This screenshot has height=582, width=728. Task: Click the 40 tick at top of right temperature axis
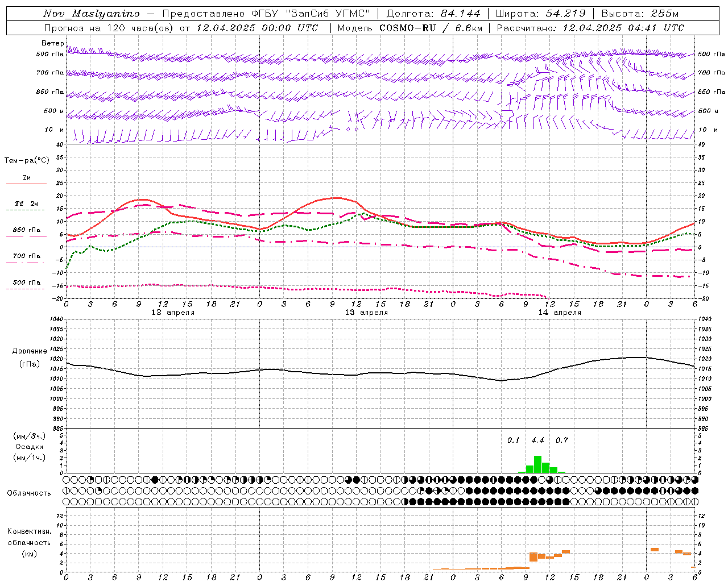pos(701,144)
